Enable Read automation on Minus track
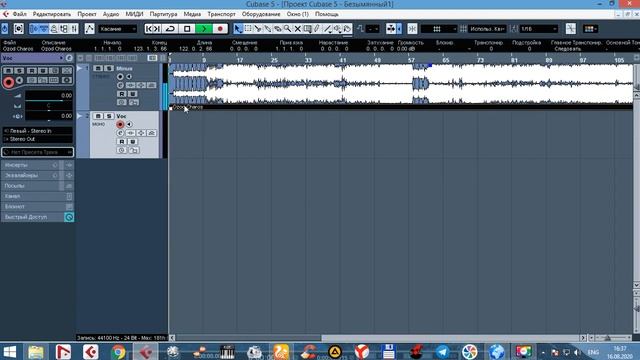640x360 pixels. pos(122,94)
